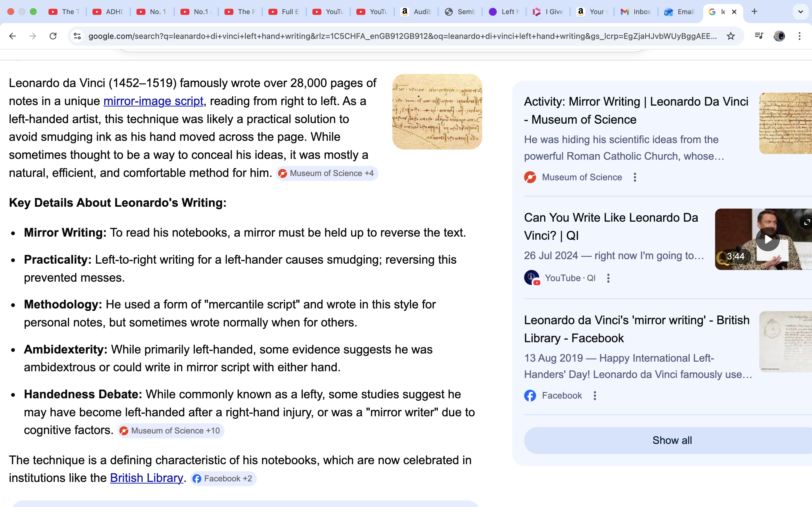Open the media control icon in toolbar
The width and height of the screenshot is (812, 507).
759,36
